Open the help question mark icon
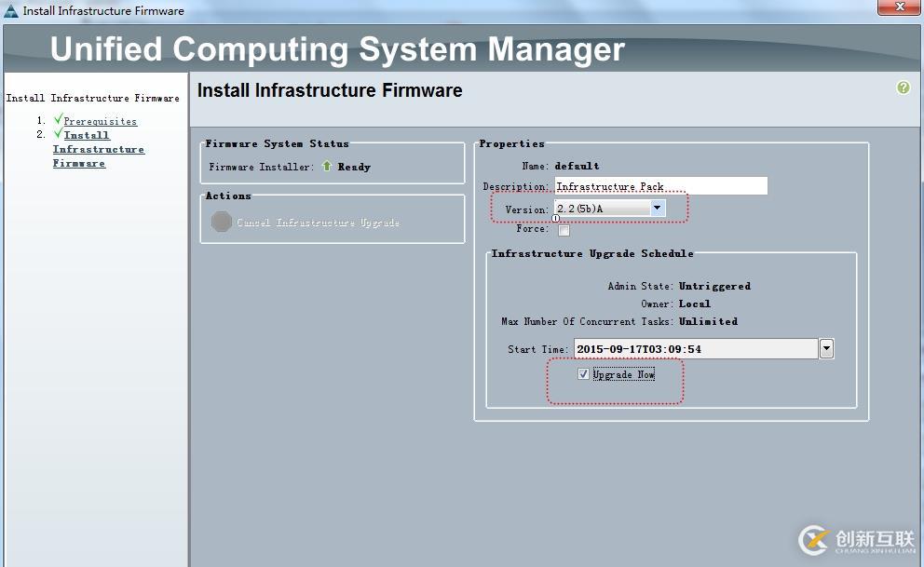The height and width of the screenshot is (567, 924). coord(903,88)
